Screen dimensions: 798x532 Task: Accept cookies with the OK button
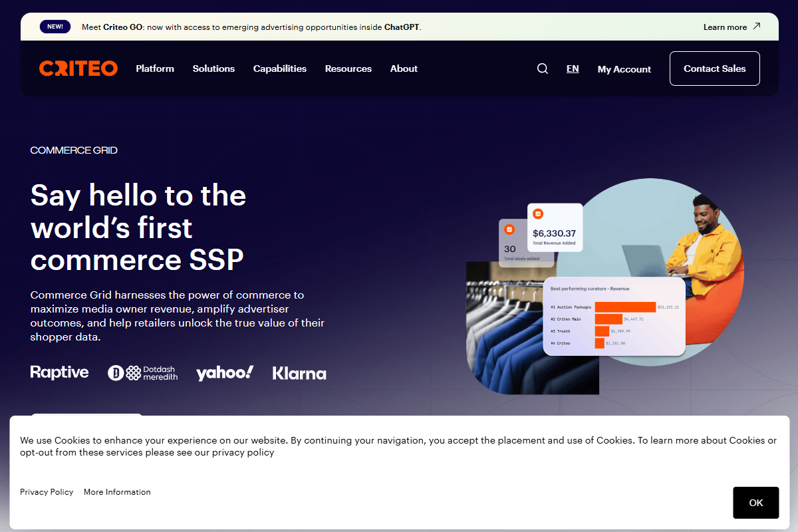click(756, 503)
